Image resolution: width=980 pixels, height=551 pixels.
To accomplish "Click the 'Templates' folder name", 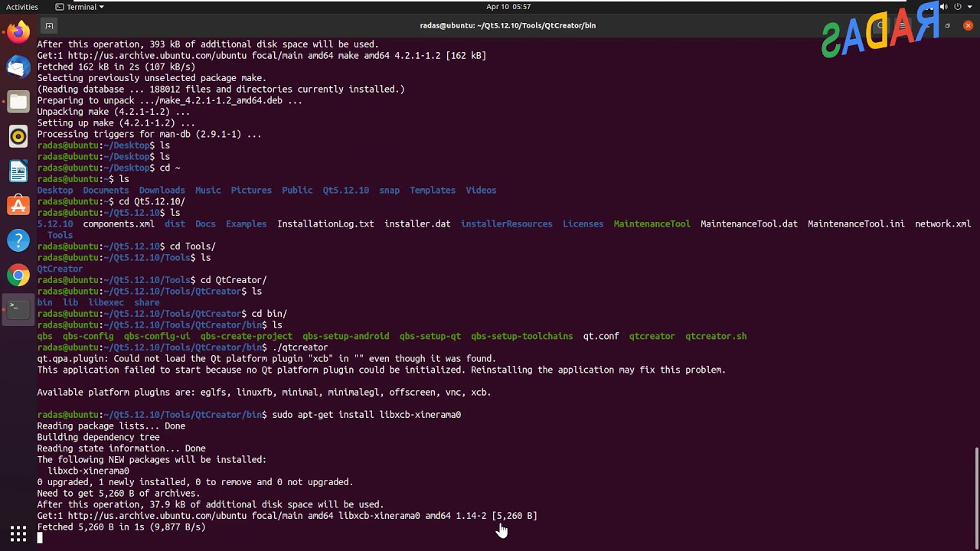I will coord(433,190).
